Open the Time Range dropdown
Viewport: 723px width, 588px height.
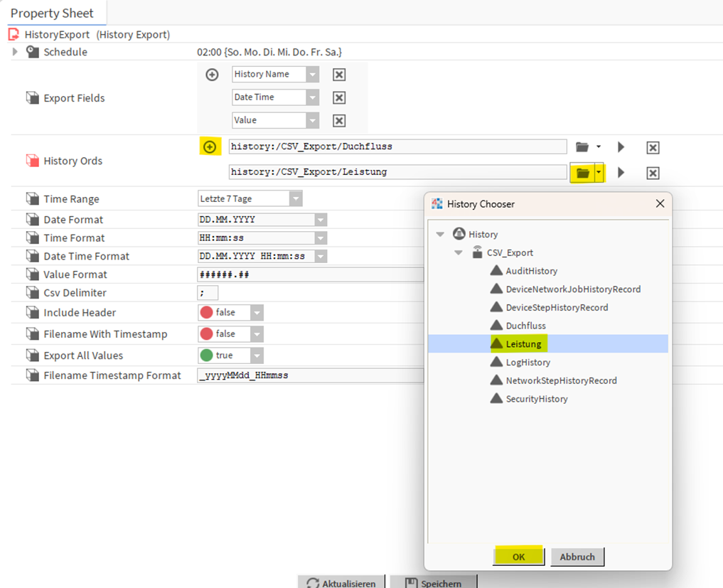[x=296, y=199]
